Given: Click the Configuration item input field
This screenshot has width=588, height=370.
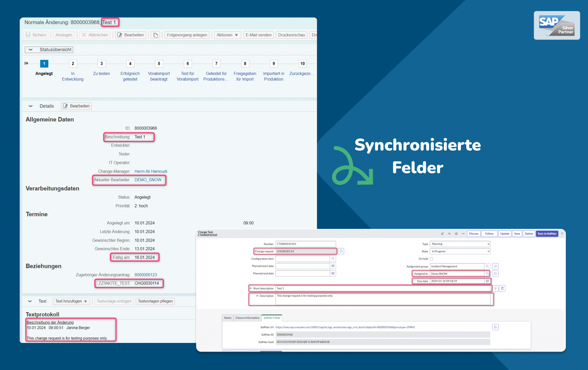Looking at the screenshot, I should (303, 259).
